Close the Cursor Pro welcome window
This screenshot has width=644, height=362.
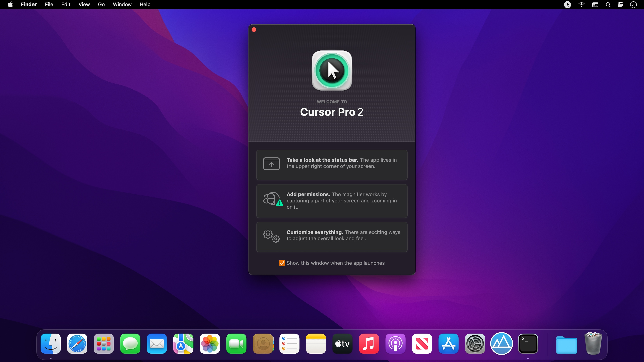[x=254, y=30]
